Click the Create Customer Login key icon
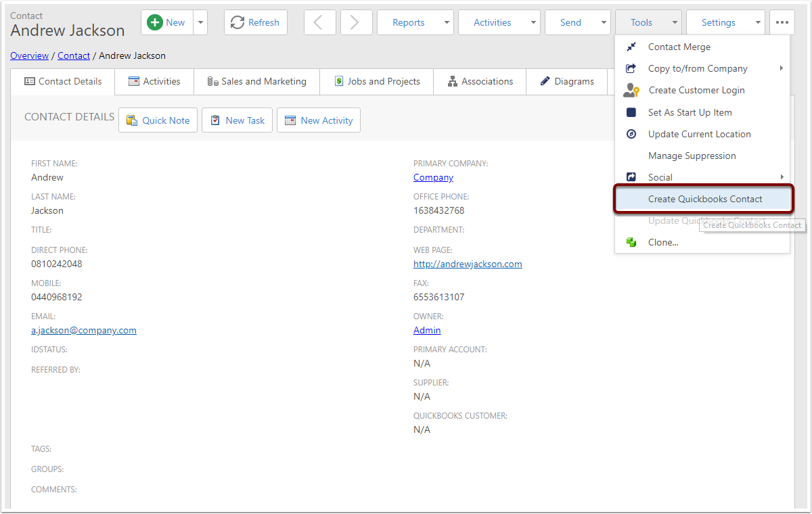Screen dimensions: 812x514 (631, 91)
